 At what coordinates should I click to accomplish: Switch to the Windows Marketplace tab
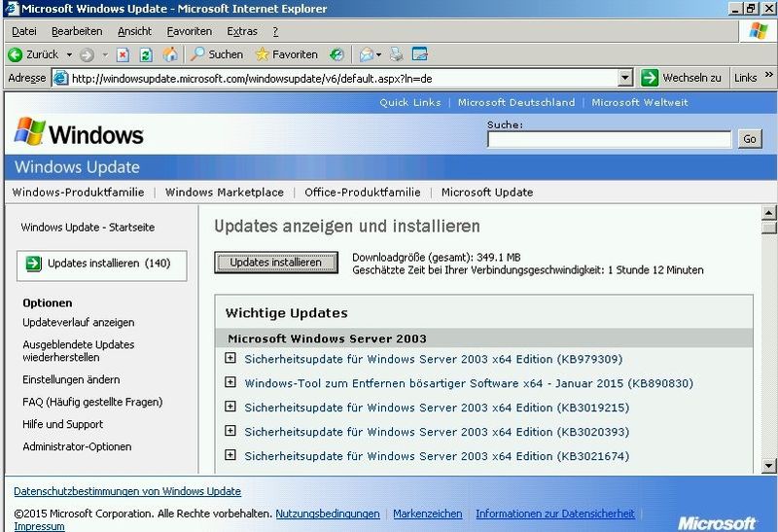click(225, 193)
